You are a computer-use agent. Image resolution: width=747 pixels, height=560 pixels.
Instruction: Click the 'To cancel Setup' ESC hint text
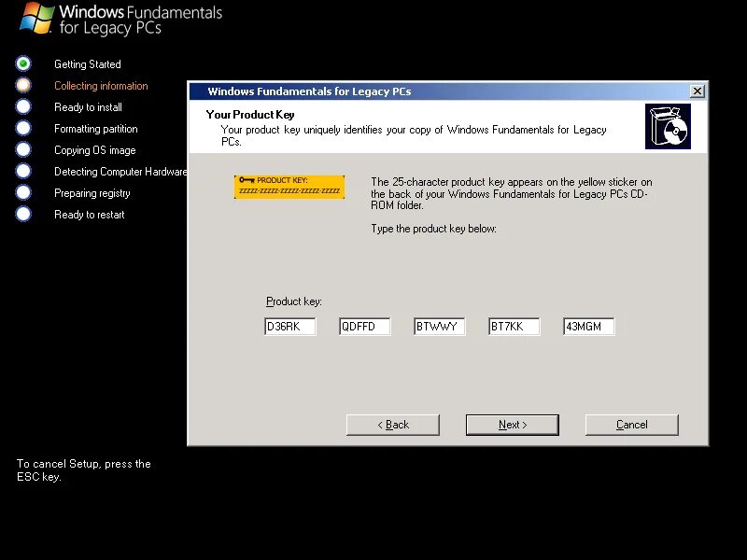(84, 470)
